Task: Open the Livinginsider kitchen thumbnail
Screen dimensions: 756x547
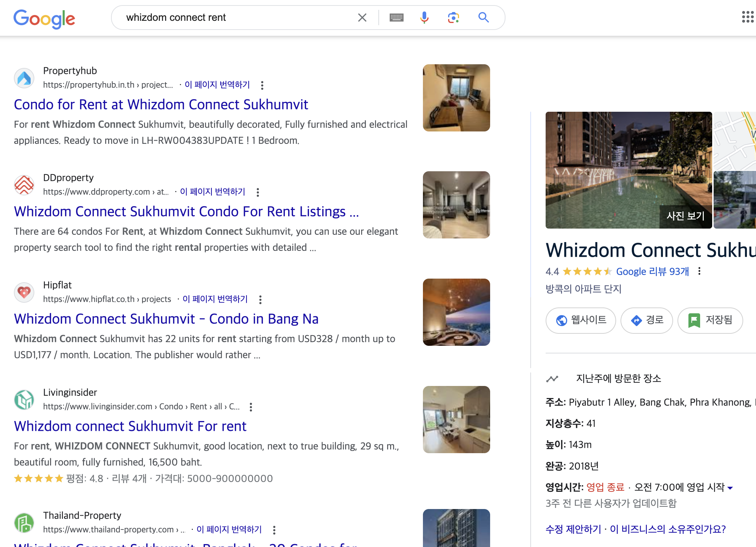Action: [x=456, y=420]
